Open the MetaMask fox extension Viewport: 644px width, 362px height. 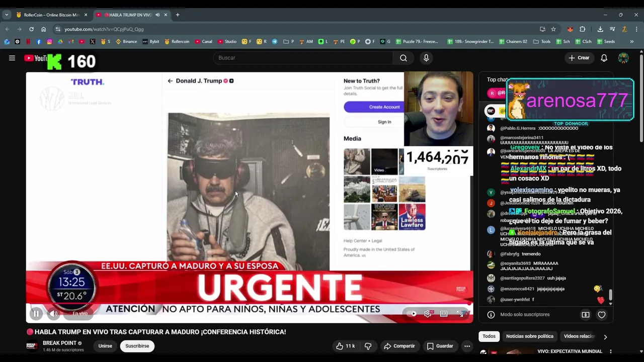570,29
